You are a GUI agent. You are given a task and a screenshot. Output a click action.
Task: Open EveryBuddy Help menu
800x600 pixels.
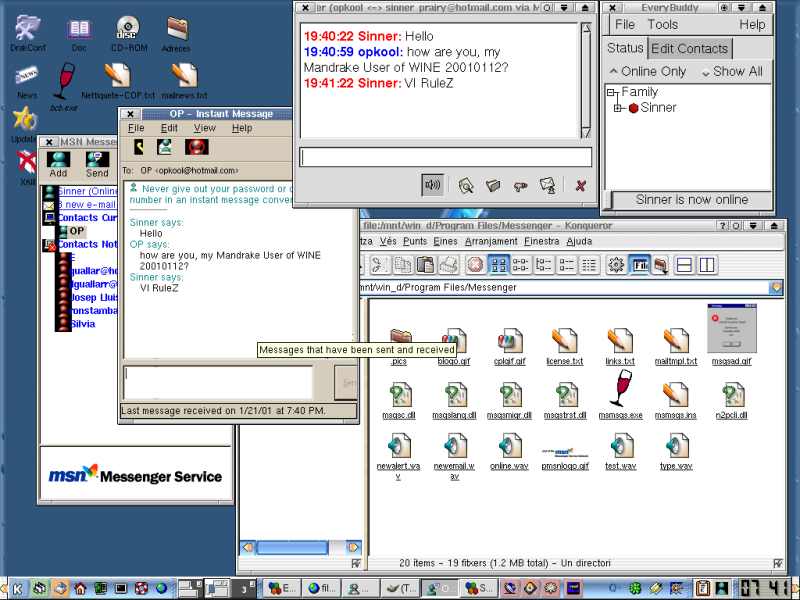click(752, 24)
